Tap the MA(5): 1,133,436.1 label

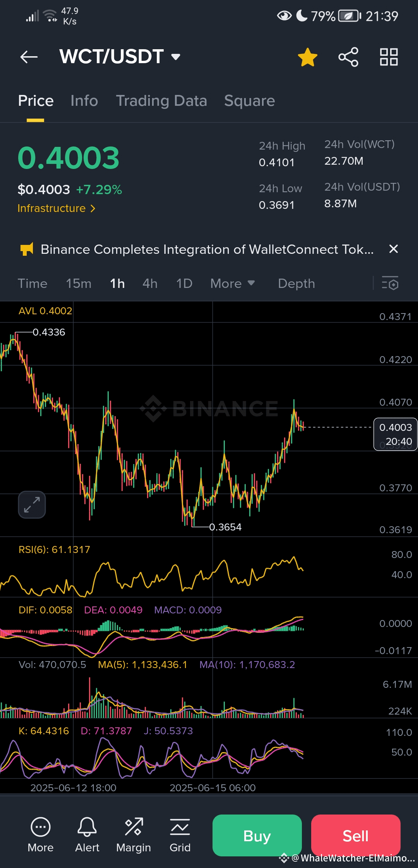tap(142, 665)
